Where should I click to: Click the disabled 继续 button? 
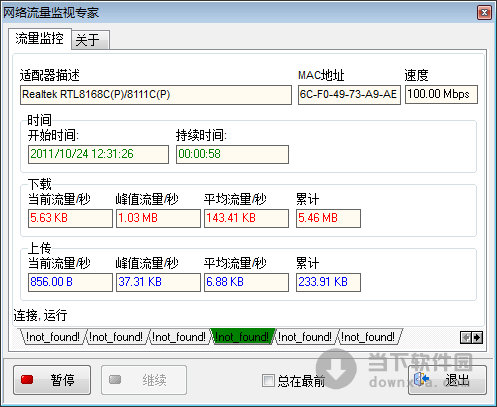tap(144, 380)
